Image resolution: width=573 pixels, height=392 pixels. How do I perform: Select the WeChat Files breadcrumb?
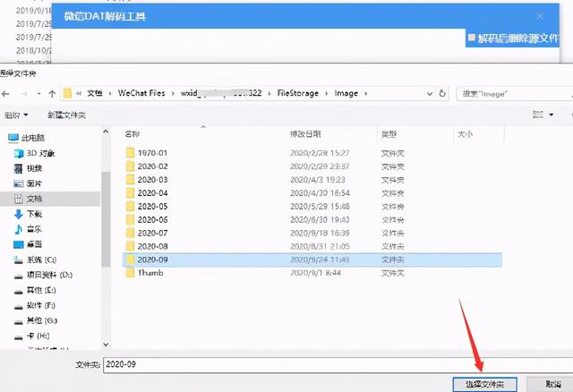pyautogui.click(x=141, y=93)
